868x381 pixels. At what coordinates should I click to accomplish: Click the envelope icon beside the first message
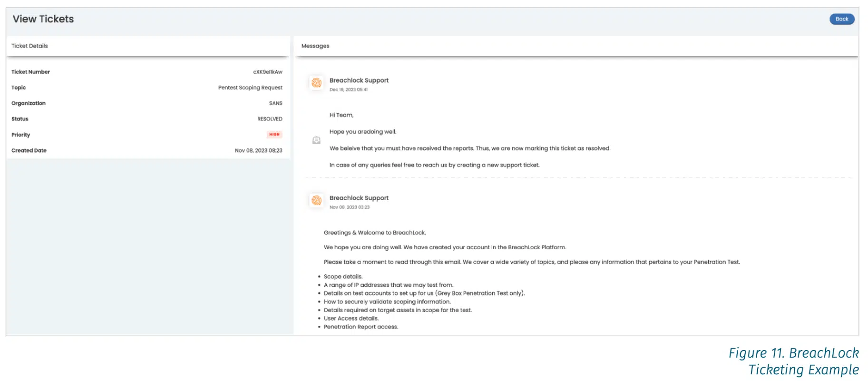[316, 140]
